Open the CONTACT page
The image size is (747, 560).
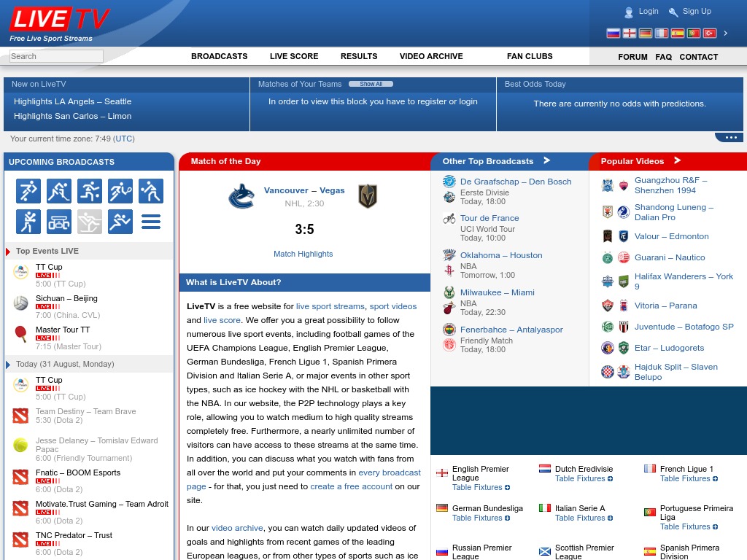698,57
